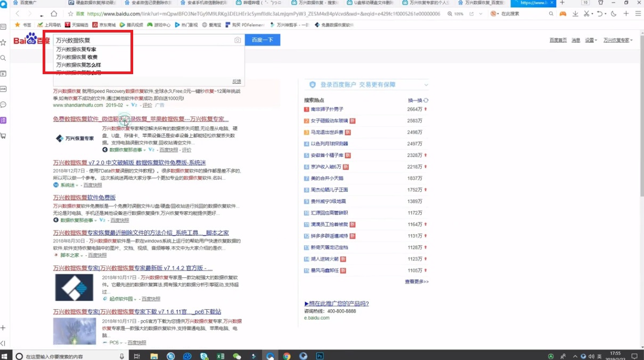
Task: Toggle night mode moon icon
Action: pos(614,14)
